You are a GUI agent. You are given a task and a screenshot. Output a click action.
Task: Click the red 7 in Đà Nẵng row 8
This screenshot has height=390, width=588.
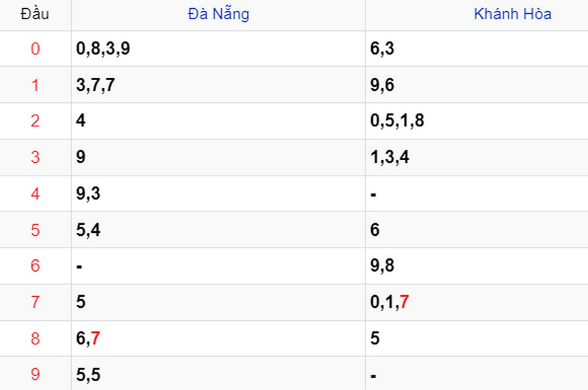[x=96, y=339]
